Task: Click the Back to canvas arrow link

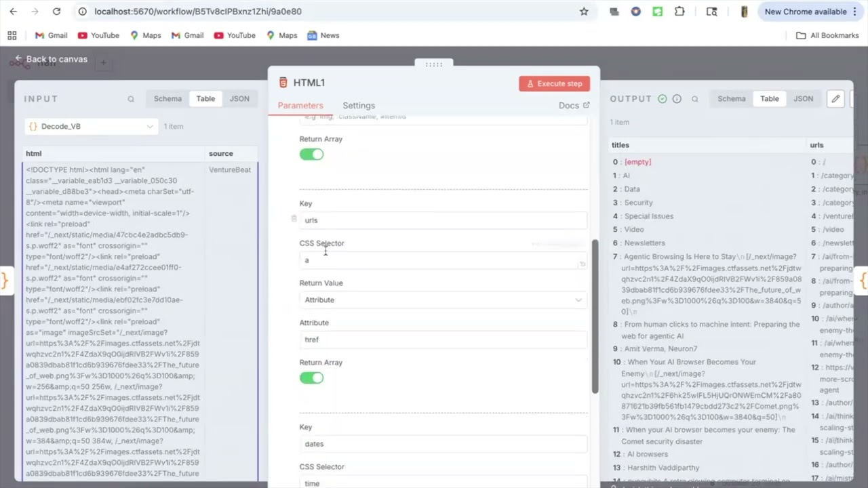Action: point(51,60)
